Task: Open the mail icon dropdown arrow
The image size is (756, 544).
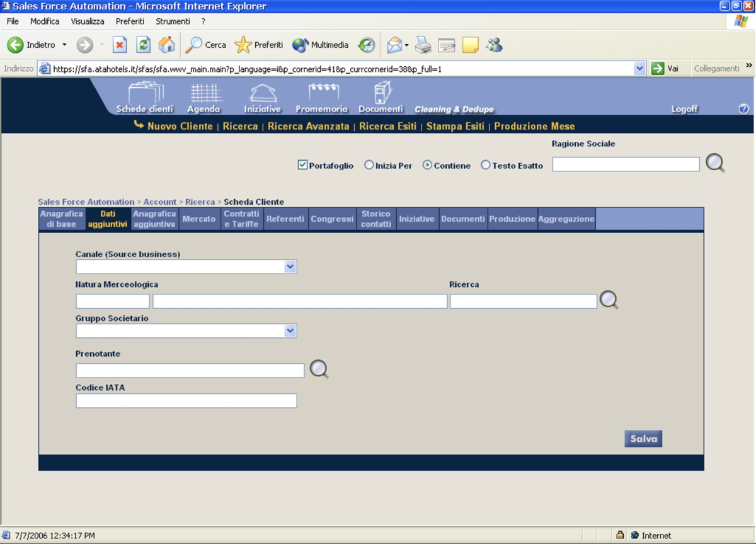Action: point(407,45)
